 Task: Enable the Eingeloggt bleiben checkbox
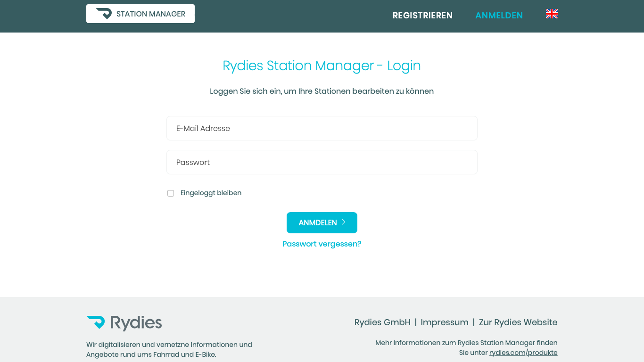click(x=171, y=193)
